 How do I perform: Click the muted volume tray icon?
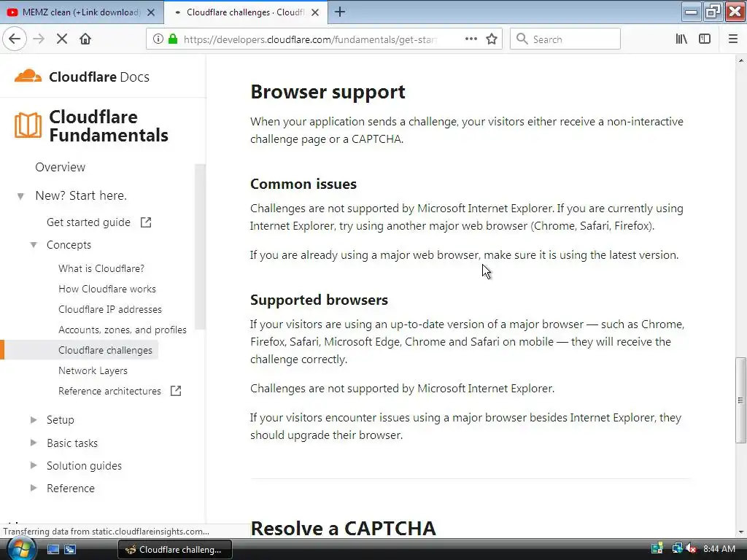click(x=692, y=549)
